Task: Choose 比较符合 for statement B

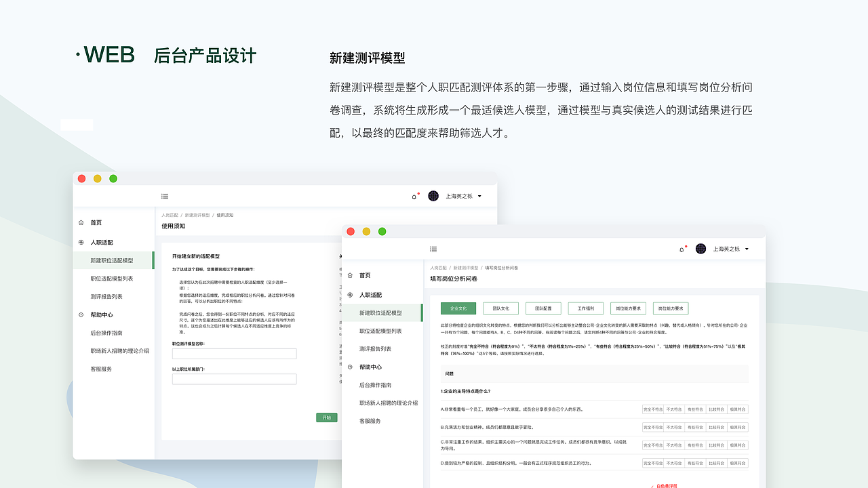Action: point(717,427)
